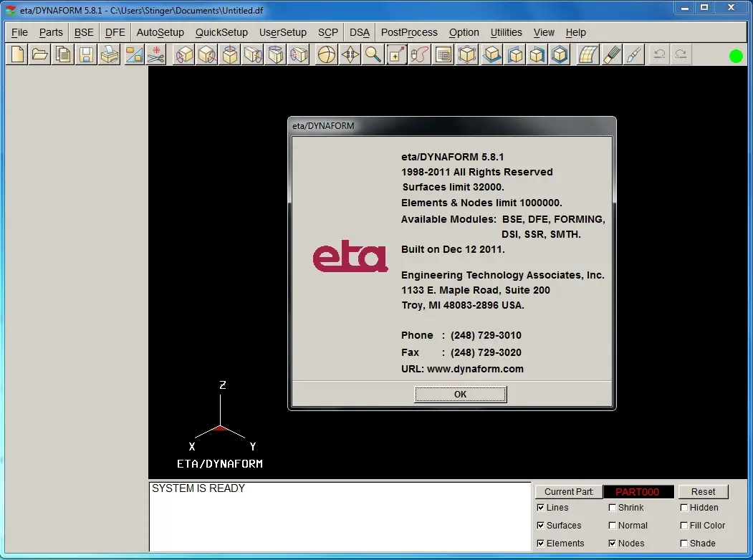This screenshot has height=560, width=753.
Task: Click the PART000 current part field
Action: [x=638, y=492]
